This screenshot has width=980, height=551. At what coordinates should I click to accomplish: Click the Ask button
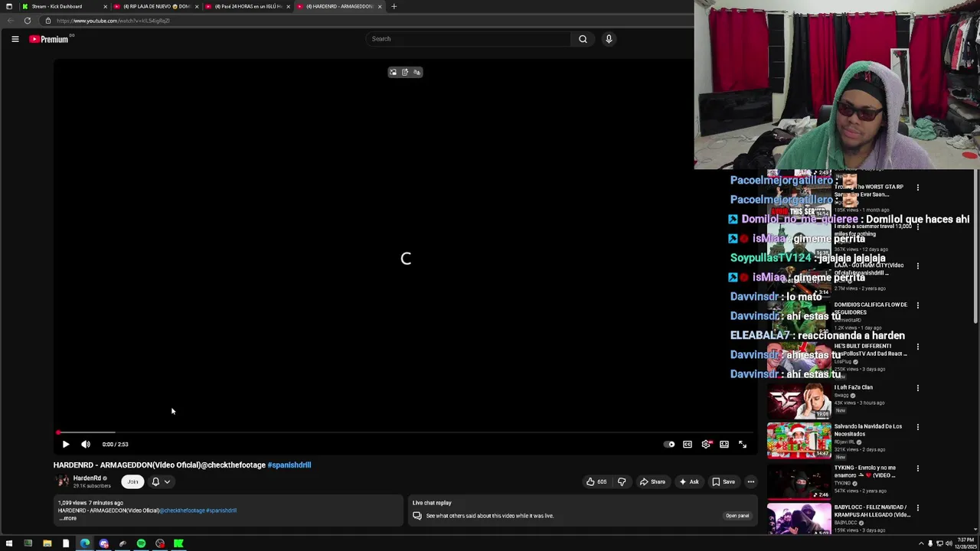(688, 482)
